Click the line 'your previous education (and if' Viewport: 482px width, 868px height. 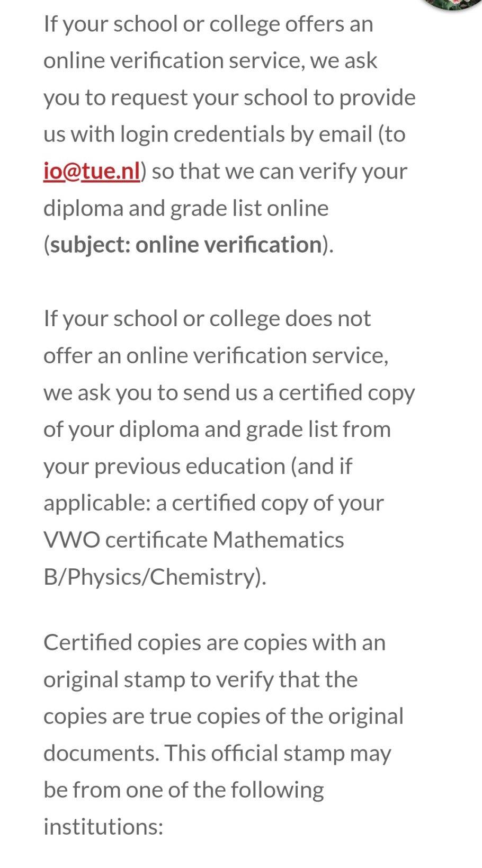198,466
